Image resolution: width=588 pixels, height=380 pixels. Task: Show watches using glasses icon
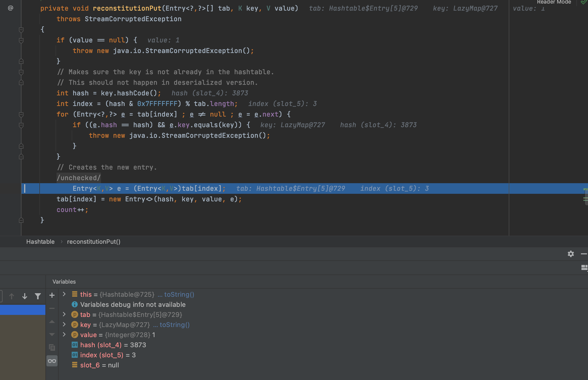[52, 361]
